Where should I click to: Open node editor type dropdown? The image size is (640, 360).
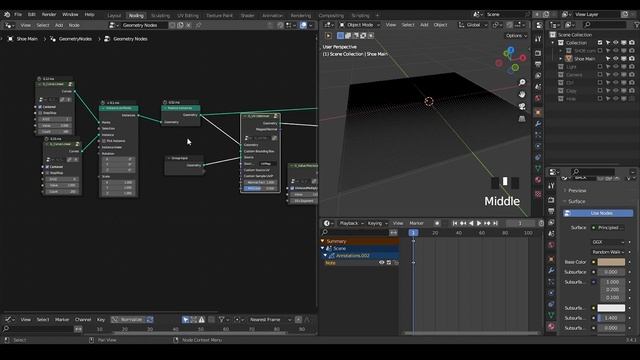tap(9, 25)
